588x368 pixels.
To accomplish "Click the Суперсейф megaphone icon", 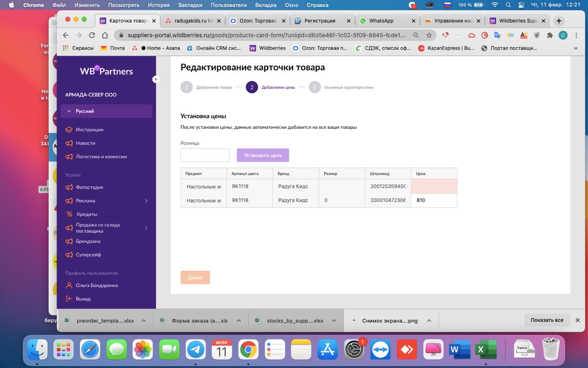I will (x=69, y=254).
